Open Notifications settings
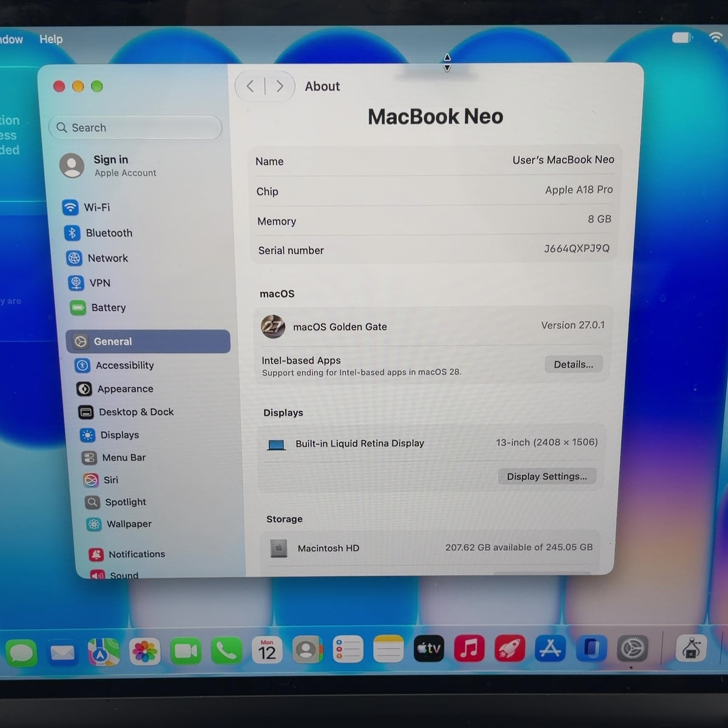 pos(127,554)
